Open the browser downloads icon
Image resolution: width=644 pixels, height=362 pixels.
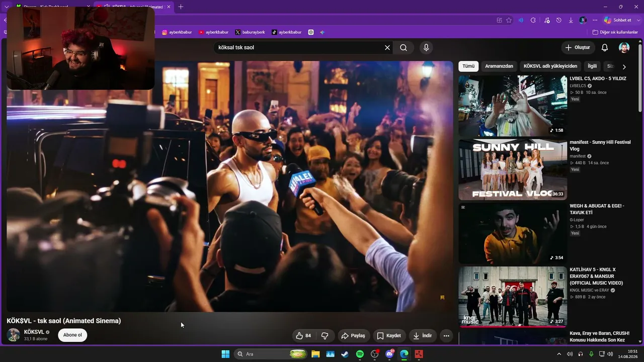point(571,20)
